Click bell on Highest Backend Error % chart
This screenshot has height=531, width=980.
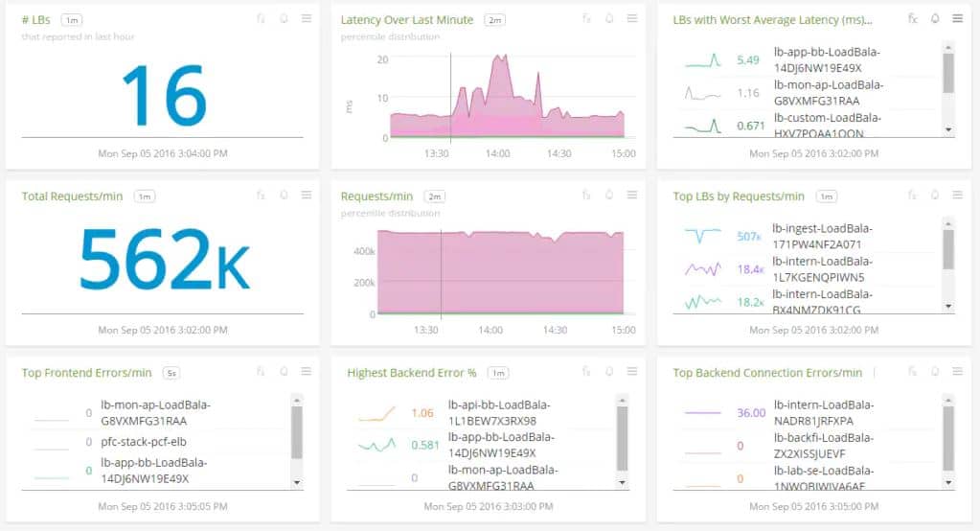pyautogui.click(x=609, y=372)
